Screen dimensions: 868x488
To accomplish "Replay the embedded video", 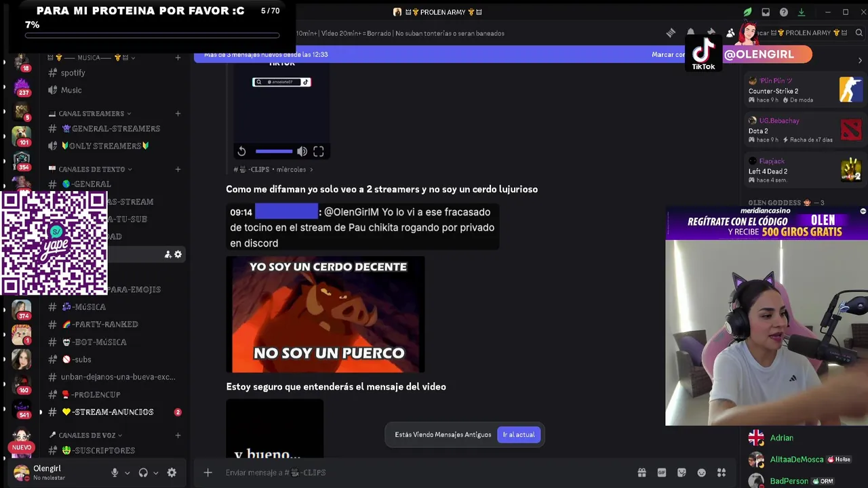I will (x=241, y=151).
